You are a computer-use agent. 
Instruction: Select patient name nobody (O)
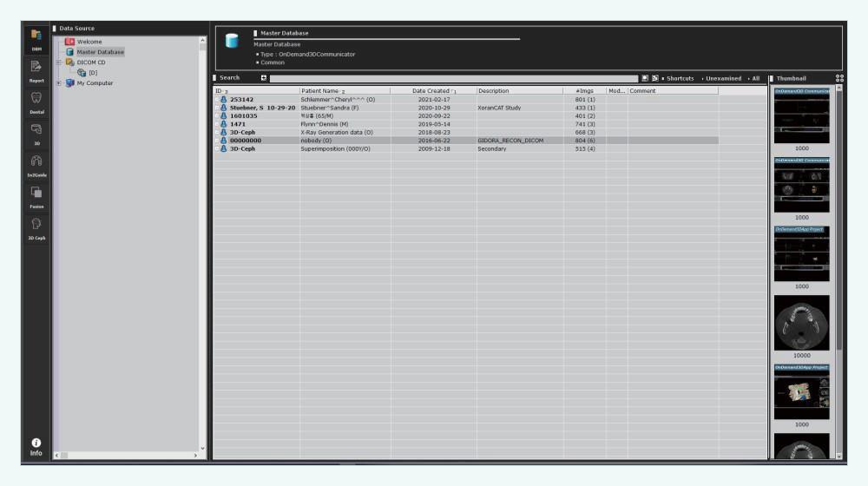(316, 141)
